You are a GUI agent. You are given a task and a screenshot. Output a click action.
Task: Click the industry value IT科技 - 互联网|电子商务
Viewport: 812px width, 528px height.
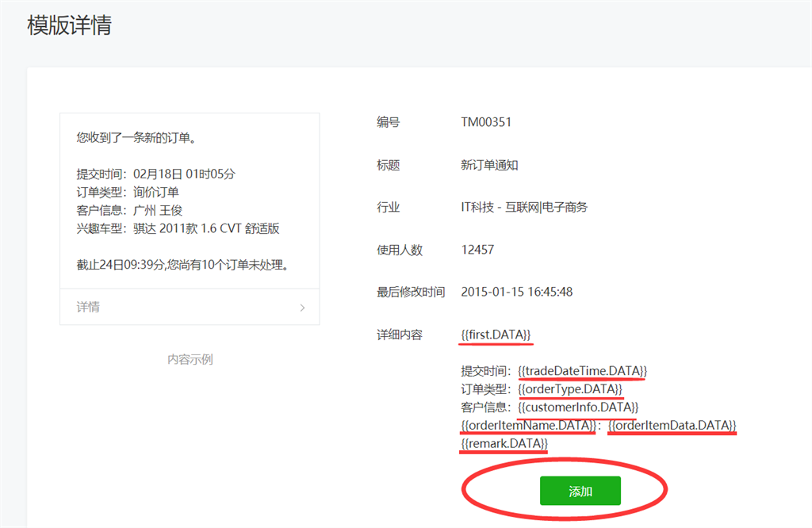tap(524, 208)
